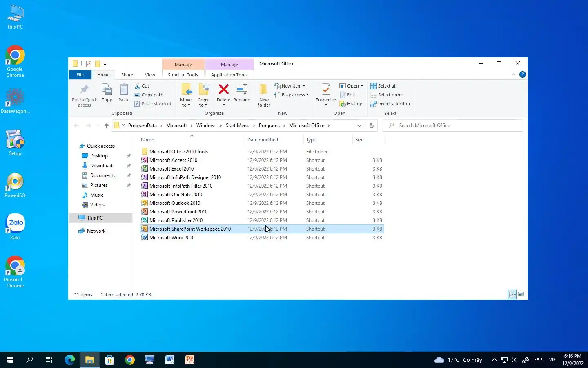Expand the Easy access dropdown

(292, 95)
